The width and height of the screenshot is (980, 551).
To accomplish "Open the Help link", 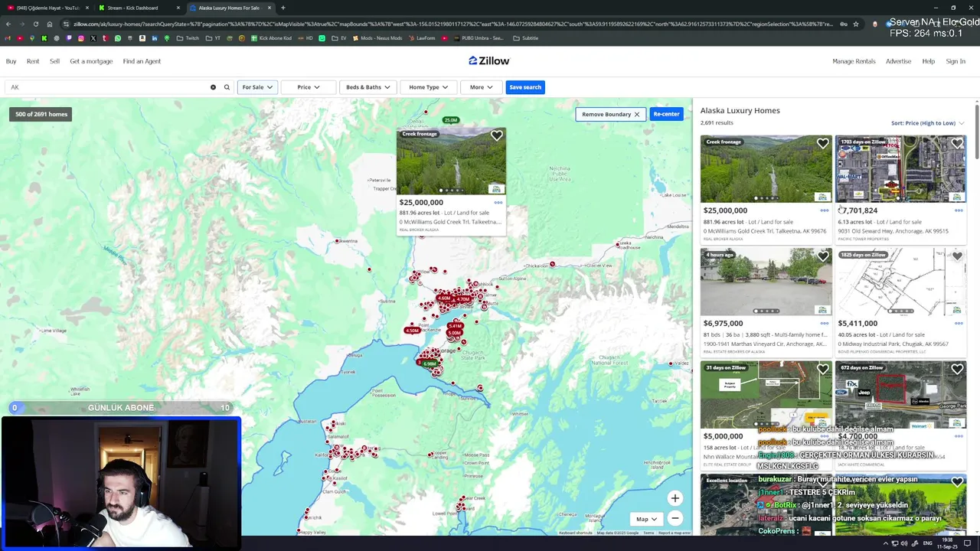I will (x=928, y=61).
